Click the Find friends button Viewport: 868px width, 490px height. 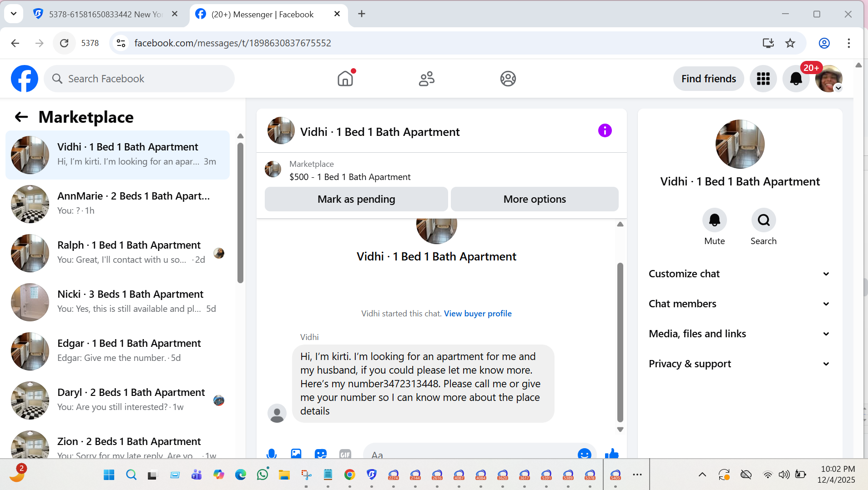pyautogui.click(x=708, y=79)
